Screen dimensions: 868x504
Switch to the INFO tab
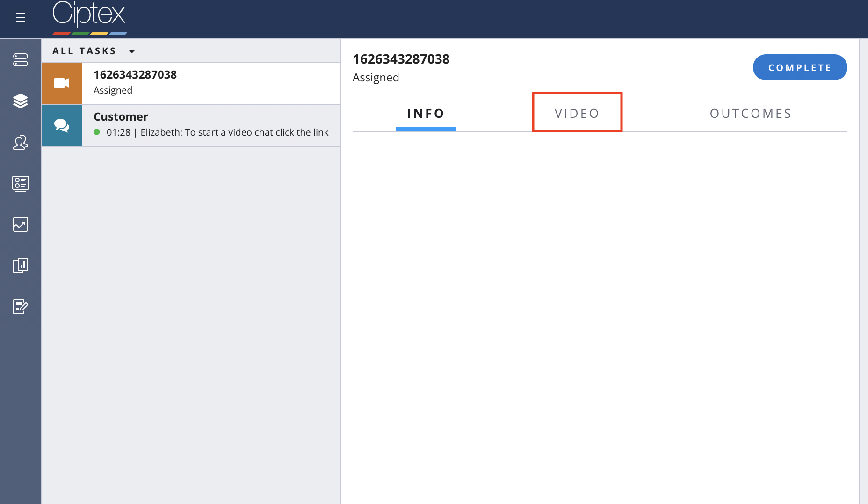426,114
